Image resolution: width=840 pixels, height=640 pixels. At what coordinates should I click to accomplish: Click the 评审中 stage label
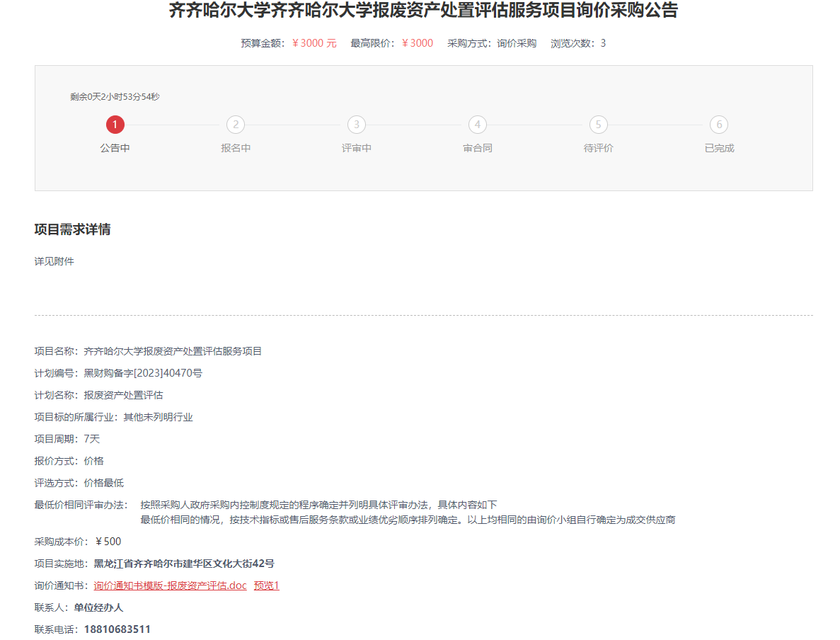(x=357, y=149)
